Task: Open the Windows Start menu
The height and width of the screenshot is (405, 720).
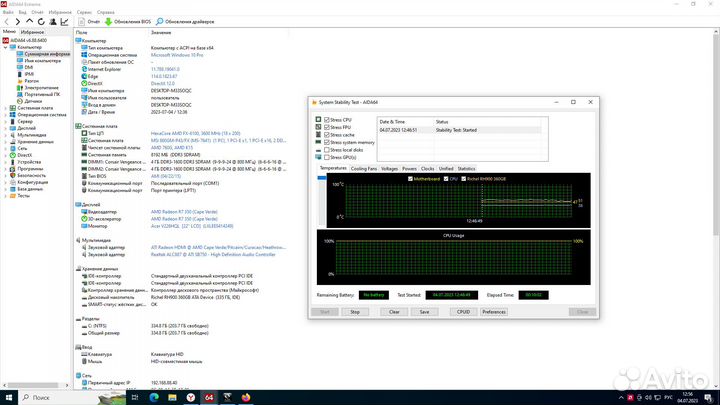Action: pos(9,398)
